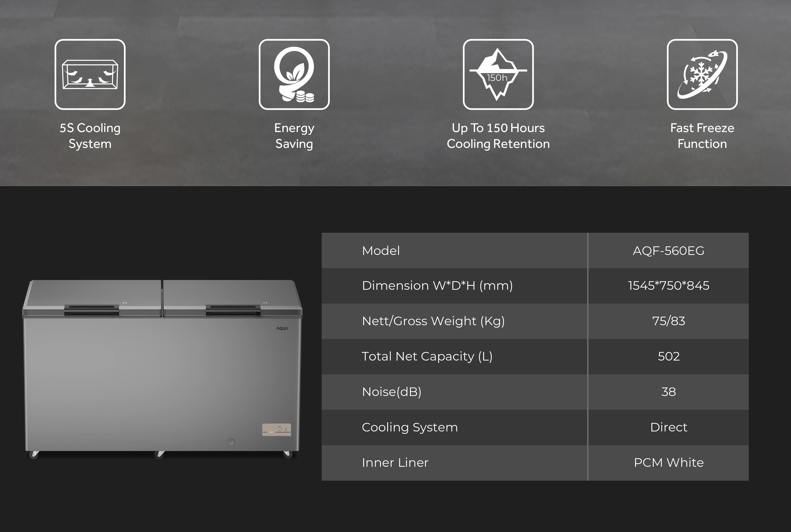Click the round drain plug on the freezer

coord(231,442)
